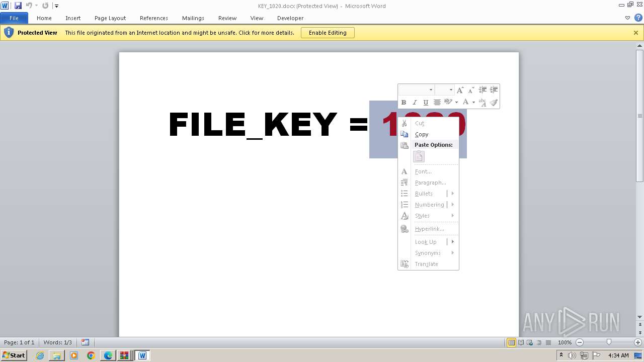Select Paragraph... in the context menu

(x=428, y=183)
